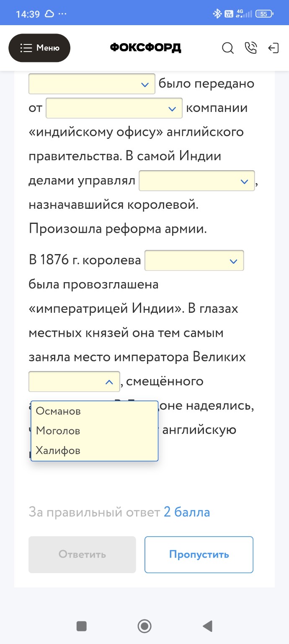The height and width of the screenshot is (644, 289).
Task: Tap the Android back navigation button
Action: 207,626
